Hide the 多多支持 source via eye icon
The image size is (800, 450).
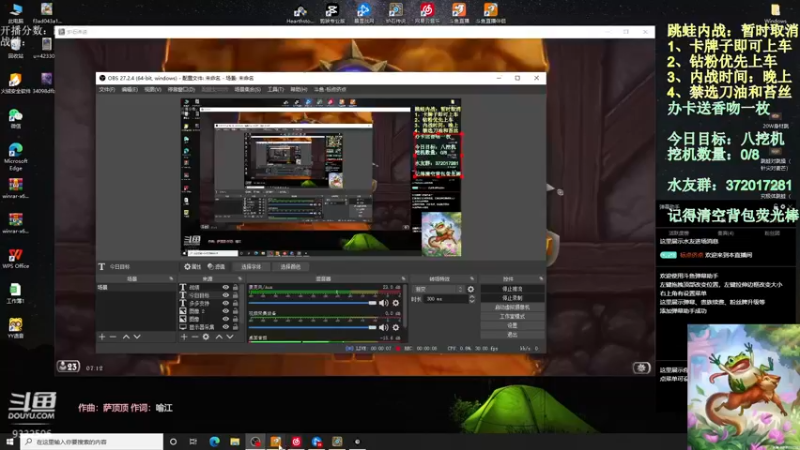[x=226, y=303]
